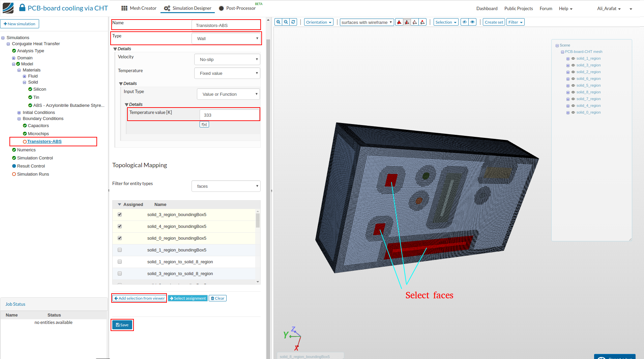Screen dimensions: 644x359
Task: Click the green check beside Capacitors
Action: pyautogui.click(x=25, y=126)
